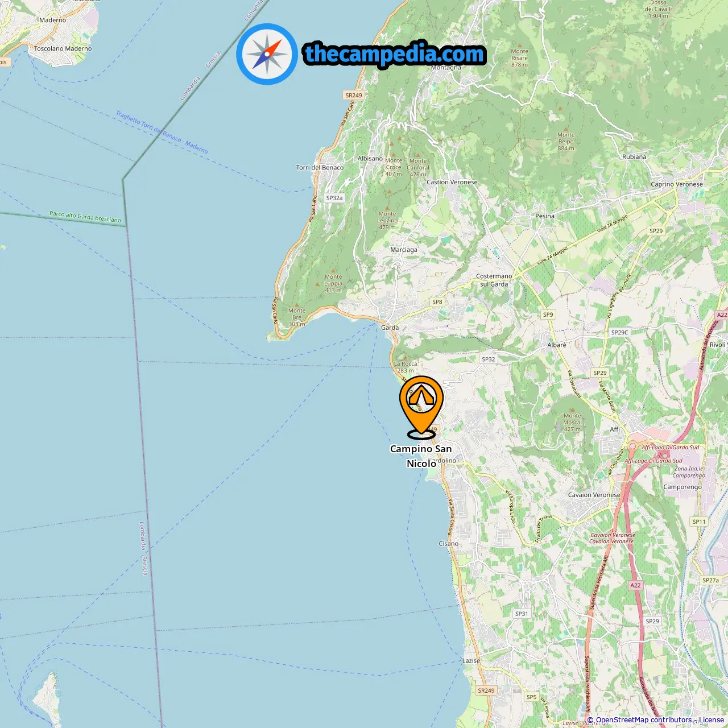Click the blue compass logo icon
This screenshot has height=728, width=728.
point(267,54)
